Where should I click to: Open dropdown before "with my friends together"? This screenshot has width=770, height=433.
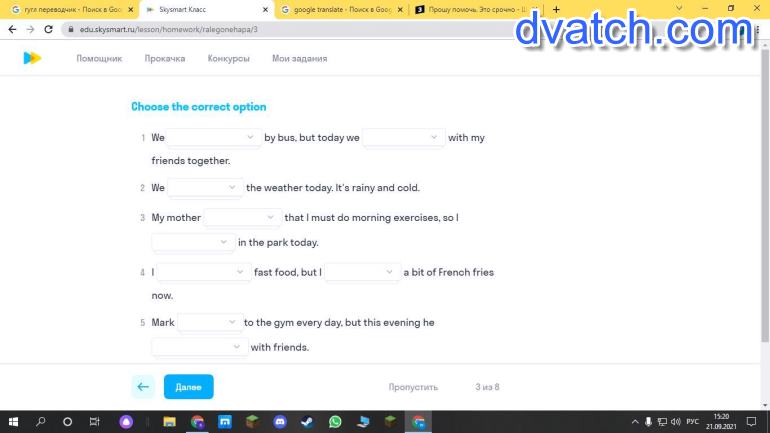point(404,137)
